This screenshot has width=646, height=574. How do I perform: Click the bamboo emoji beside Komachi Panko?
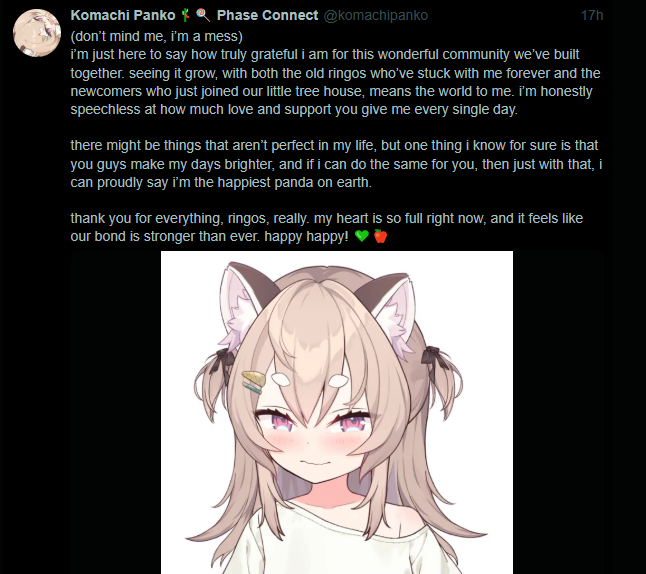click(x=185, y=15)
